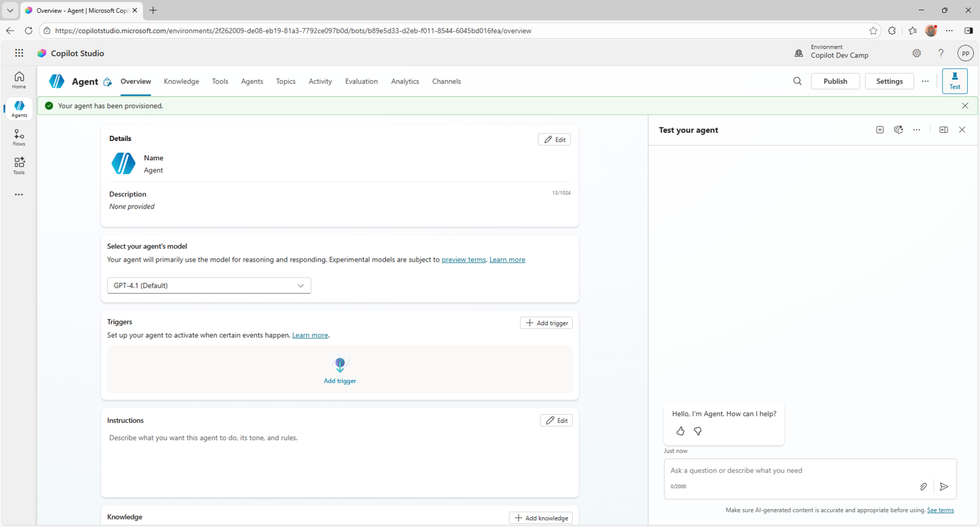Click the send message arrow
Image resolution: width=980 pixels, height=527 pixels.
click(x=944, y=487)
